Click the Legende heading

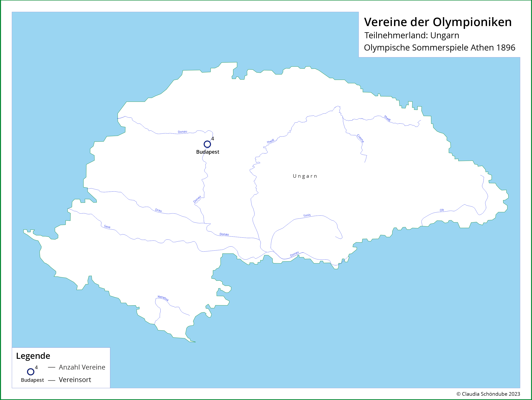tap(33, 356)
